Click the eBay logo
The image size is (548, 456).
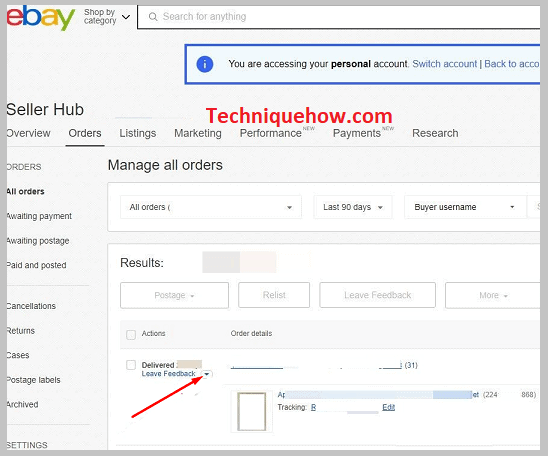pyautogui.click(x=41, y=17)
